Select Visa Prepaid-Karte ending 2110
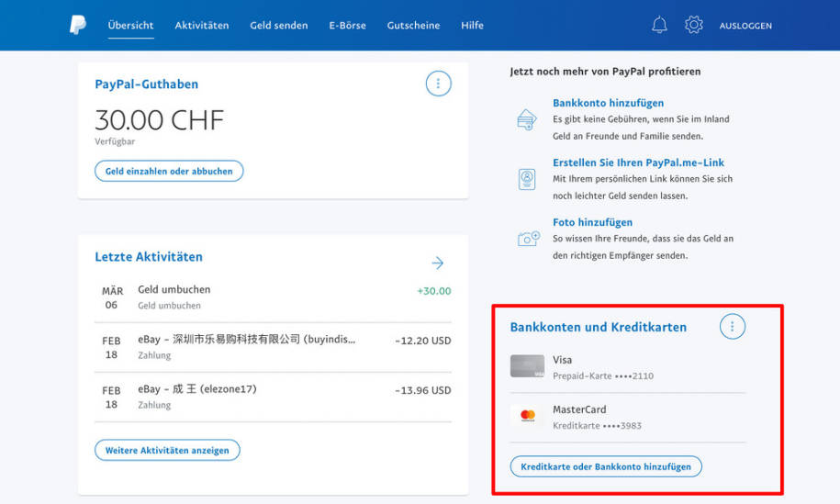This screenshot has height=504, width=840. click(627, 367)
